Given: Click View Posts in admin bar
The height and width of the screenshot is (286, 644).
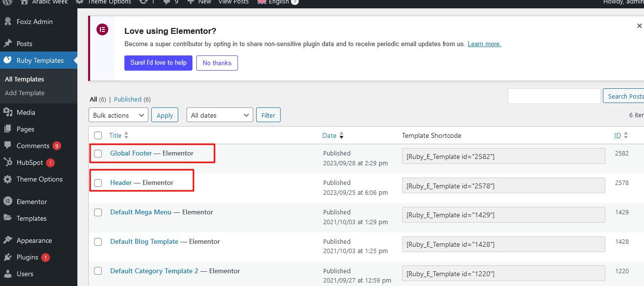Looking at the screenshot, I should [x=234, y=2].
